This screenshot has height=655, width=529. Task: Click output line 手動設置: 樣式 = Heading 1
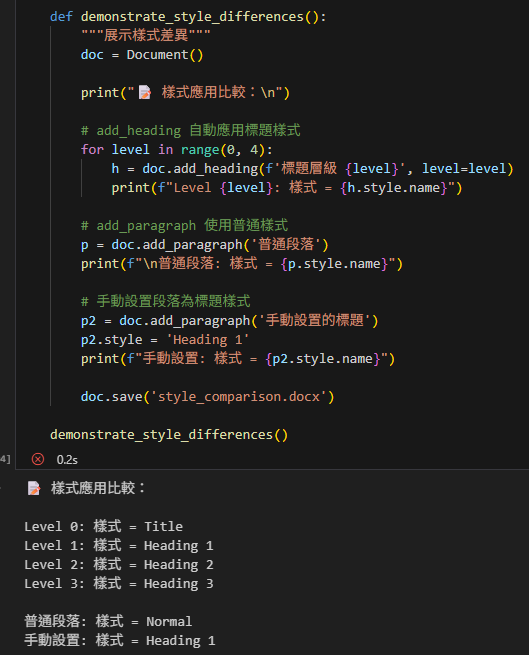(x=120, y=640)
